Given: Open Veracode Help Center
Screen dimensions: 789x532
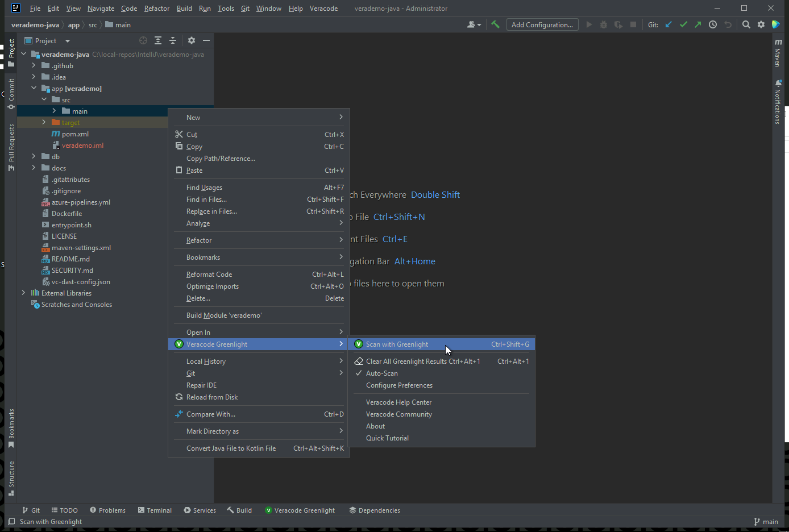Looking at the screenshot, I should (x=441, y=402).
